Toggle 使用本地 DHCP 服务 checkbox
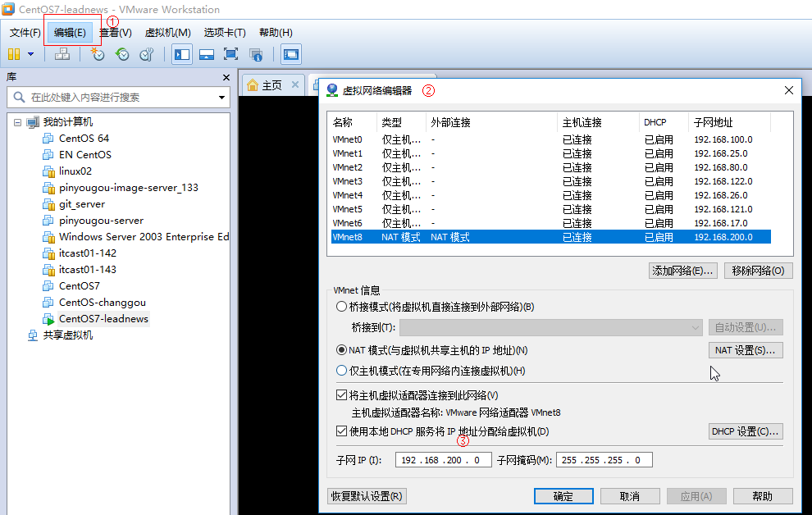Image resolution: width=812 pixels, height=515 pixels. (x=341, y=431)
